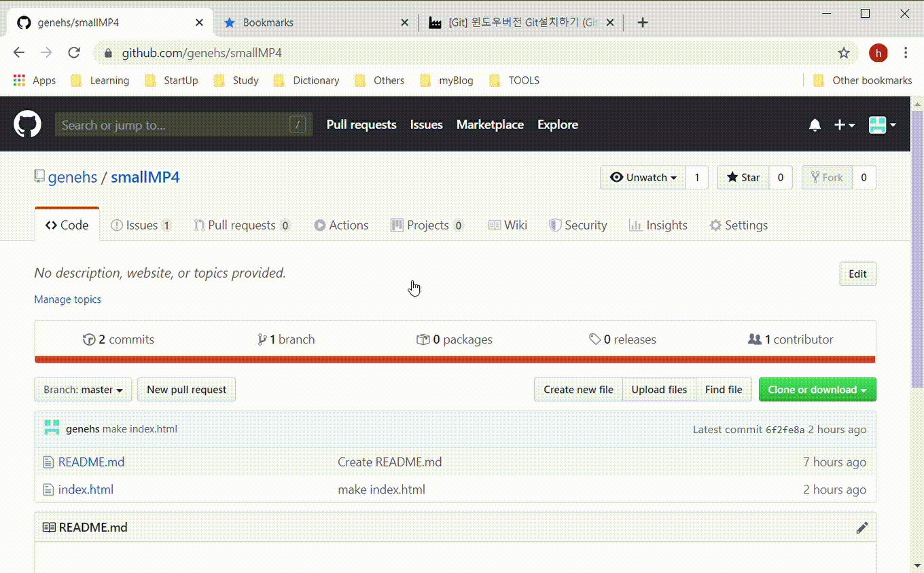View the 0 releases page
Screen dimensions: 924x573
coord(622,339)
